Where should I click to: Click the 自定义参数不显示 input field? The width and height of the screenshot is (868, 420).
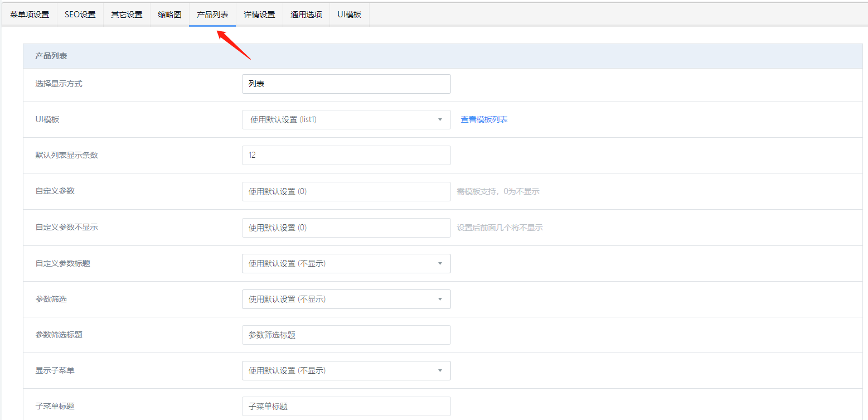click(x=346, y=228)
